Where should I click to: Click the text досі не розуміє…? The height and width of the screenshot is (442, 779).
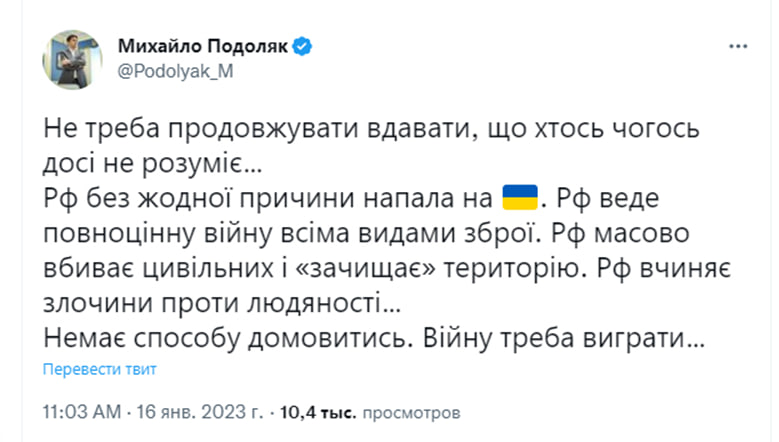tap(153, 163)
